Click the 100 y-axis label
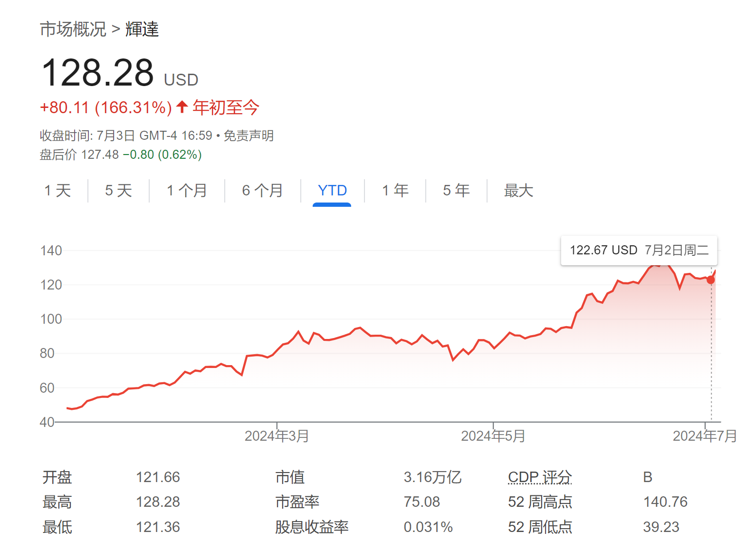Screen dimensions: 756x551 [51, 319]
